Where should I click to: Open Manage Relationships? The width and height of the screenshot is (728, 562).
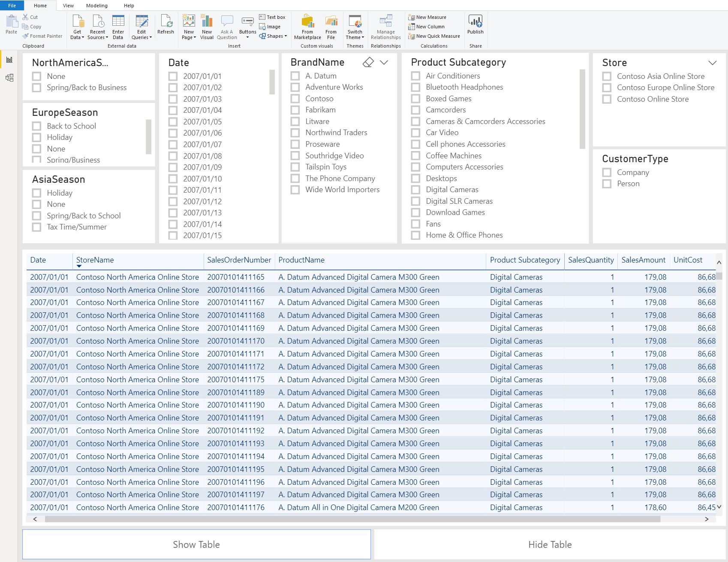386,27
